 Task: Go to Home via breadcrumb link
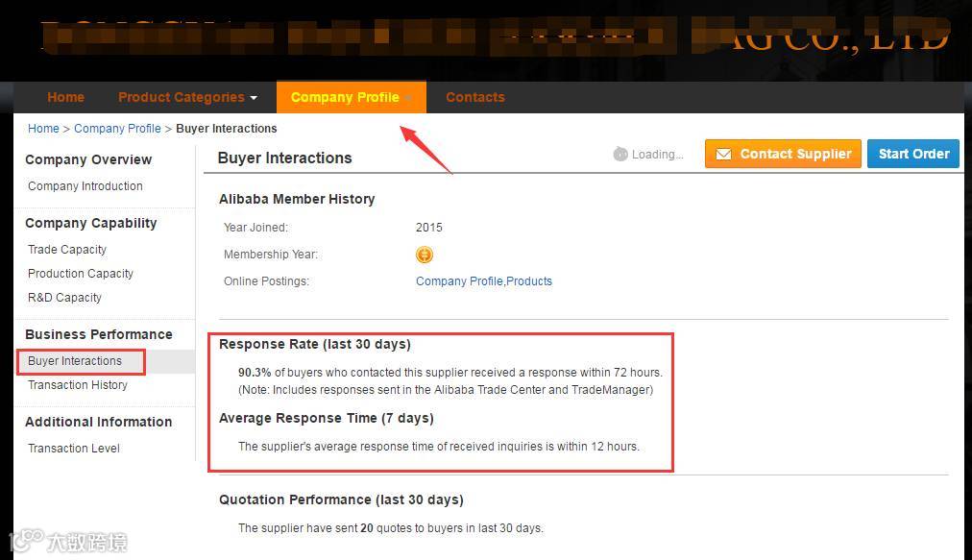pyautogui.click(x=43, y=129)
